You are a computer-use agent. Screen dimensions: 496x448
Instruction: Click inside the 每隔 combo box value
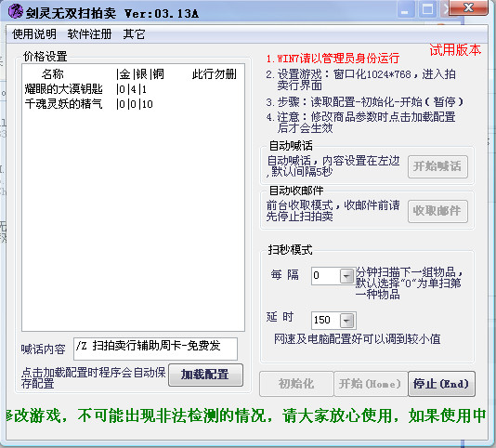[x=326, y=276]
